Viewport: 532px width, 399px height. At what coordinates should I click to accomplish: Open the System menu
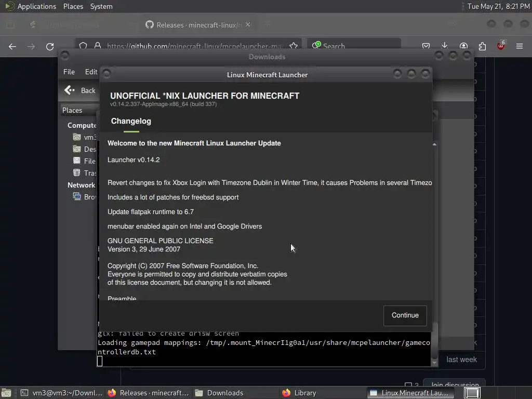101,6
